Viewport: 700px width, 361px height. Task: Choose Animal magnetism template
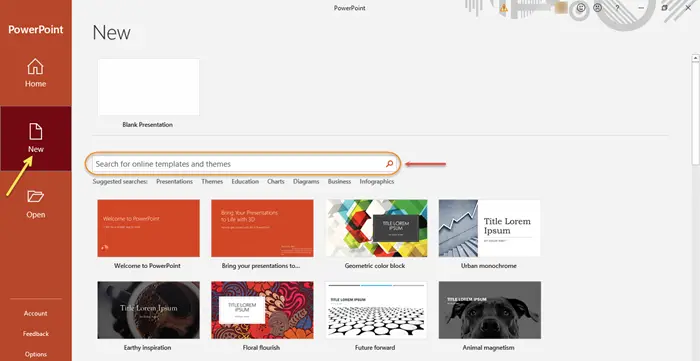(x=489, y=310)
